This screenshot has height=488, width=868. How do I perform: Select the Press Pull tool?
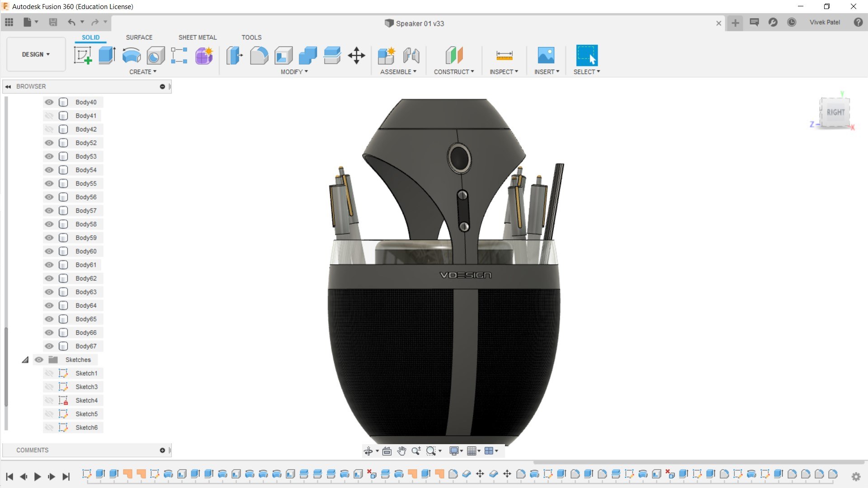tap(234, 55)
